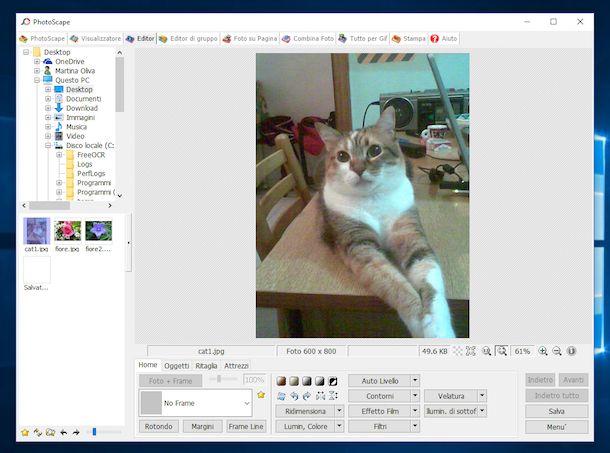Apply the half-black half-white invert icon
Viewport: 610px width, 453px height.
[333, 381]
